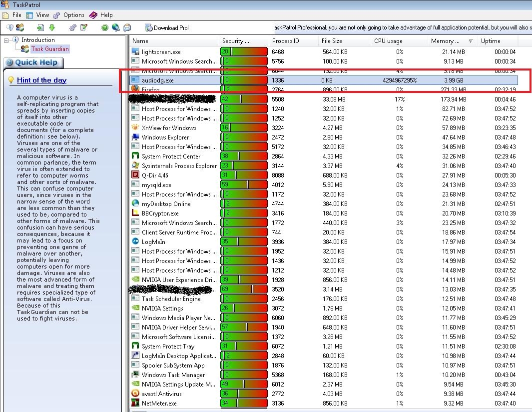Open the Hint of the day link
Image resolution: width=532 pixels, height=412 pixels.
coord(42,80)
